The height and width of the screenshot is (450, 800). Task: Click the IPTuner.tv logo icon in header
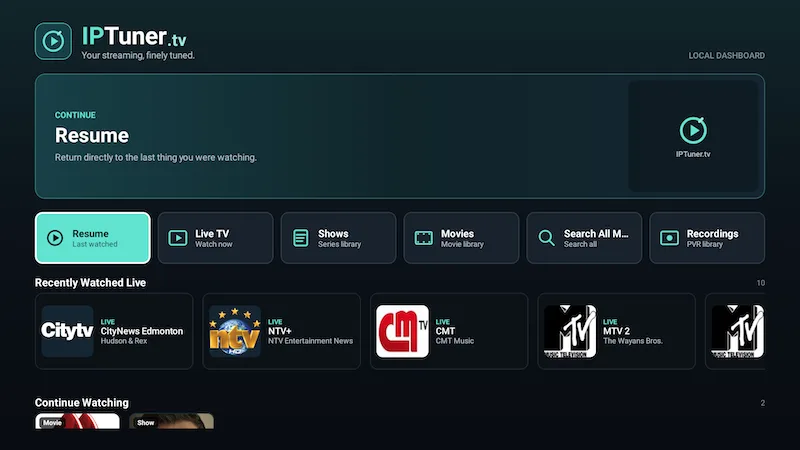coord(53,41)
